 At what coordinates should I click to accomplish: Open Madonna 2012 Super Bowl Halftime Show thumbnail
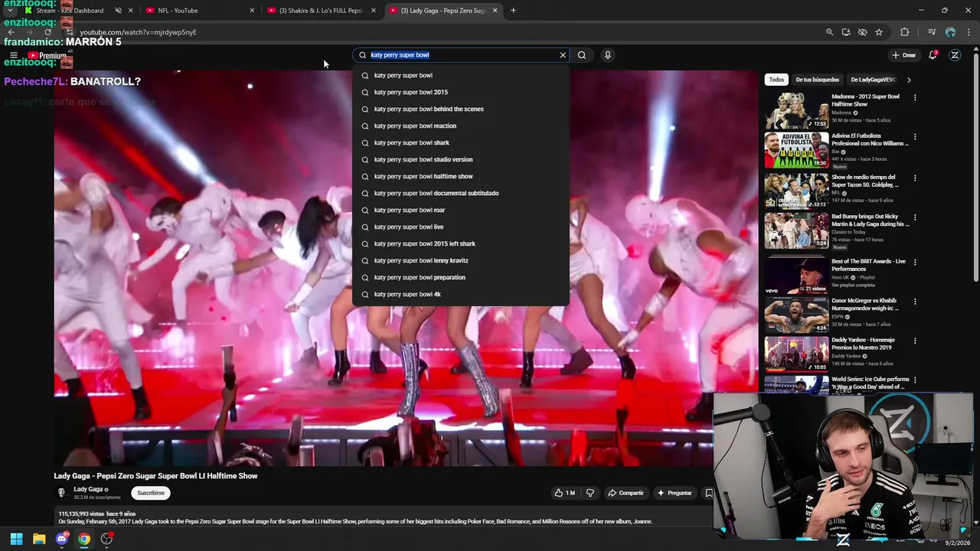796,111
